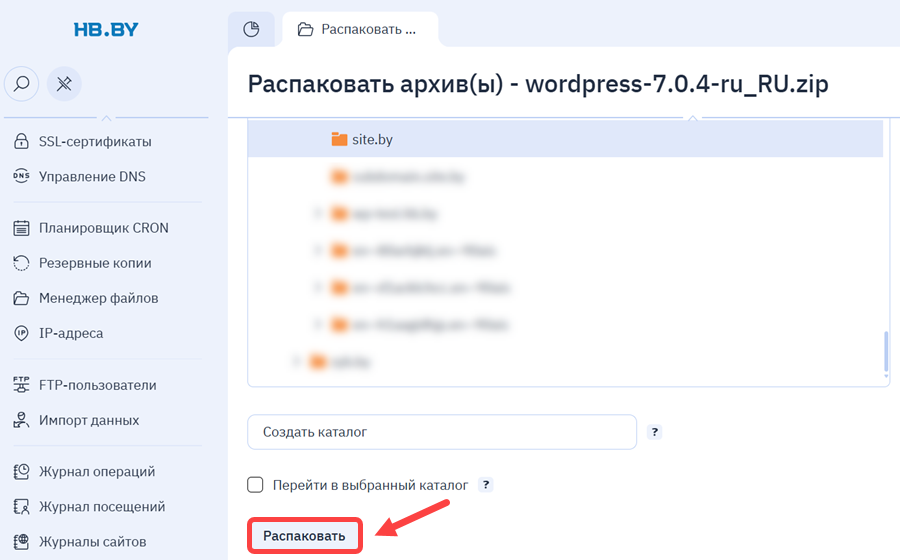900x560 pixels.
Task: Enable Перейти в выбранный каталог checkbox
Action: coord(255,485)
